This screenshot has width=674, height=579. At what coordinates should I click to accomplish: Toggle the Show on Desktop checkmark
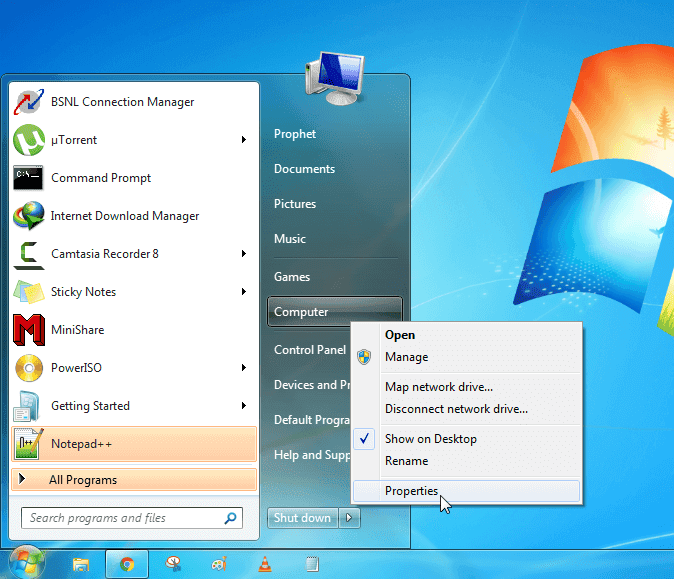(x=364, y=438)
